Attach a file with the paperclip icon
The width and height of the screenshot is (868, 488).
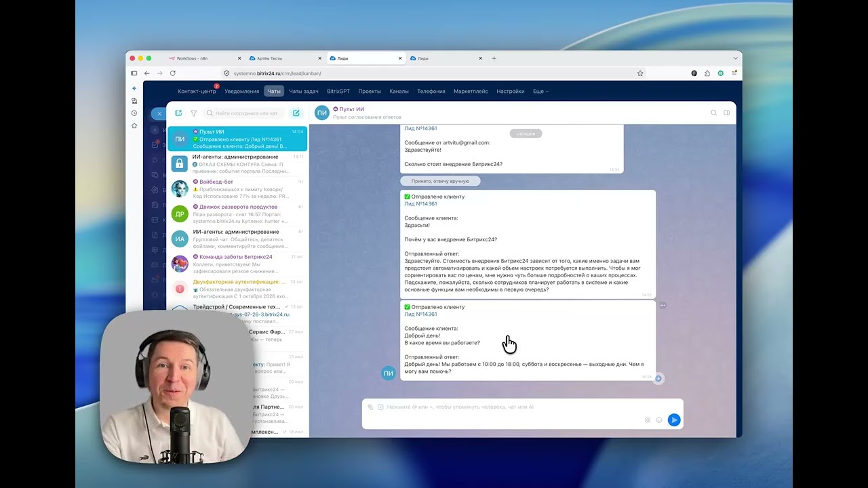click(370, 407)
